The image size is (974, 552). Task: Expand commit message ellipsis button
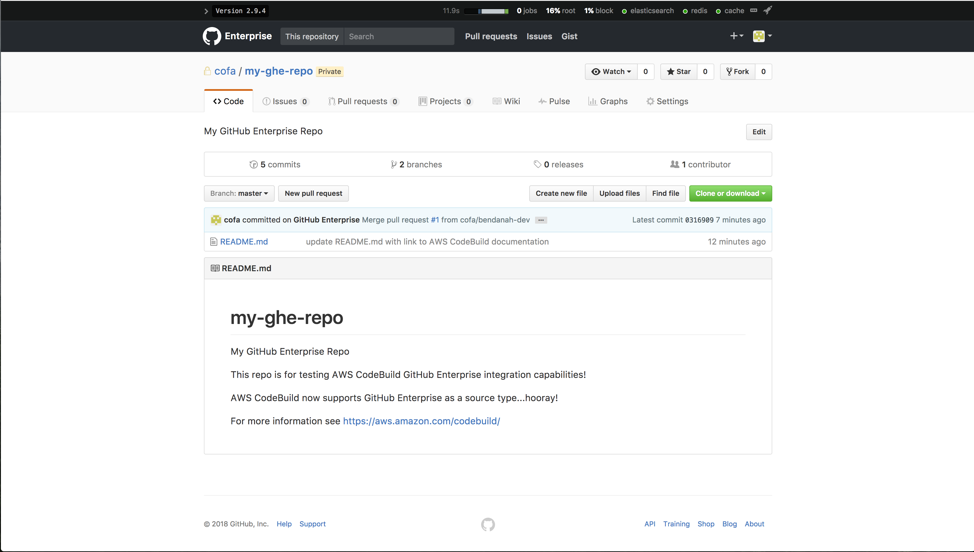point(541,220)
